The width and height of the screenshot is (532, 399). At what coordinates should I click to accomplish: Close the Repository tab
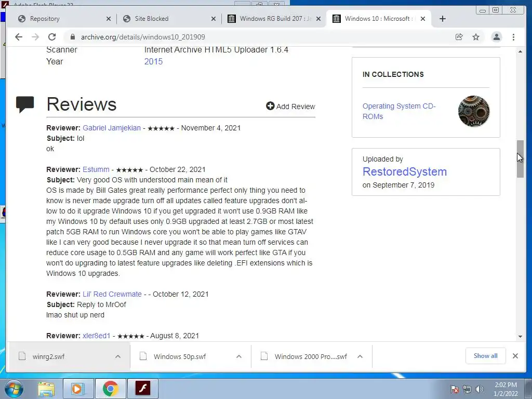109,19
